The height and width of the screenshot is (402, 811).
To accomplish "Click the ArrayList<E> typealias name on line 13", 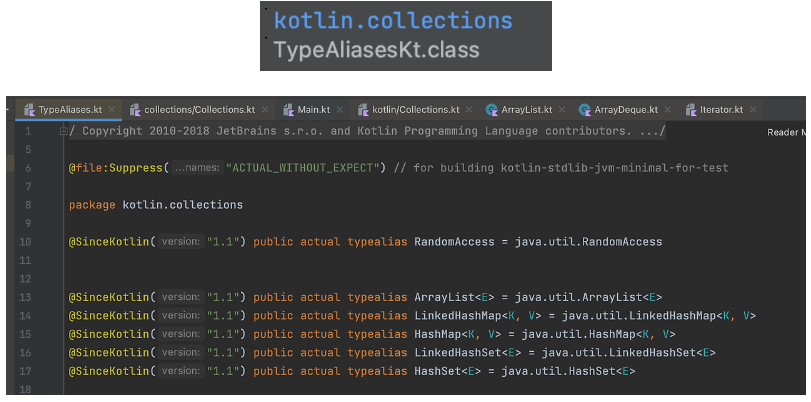I will click(455, 297).
